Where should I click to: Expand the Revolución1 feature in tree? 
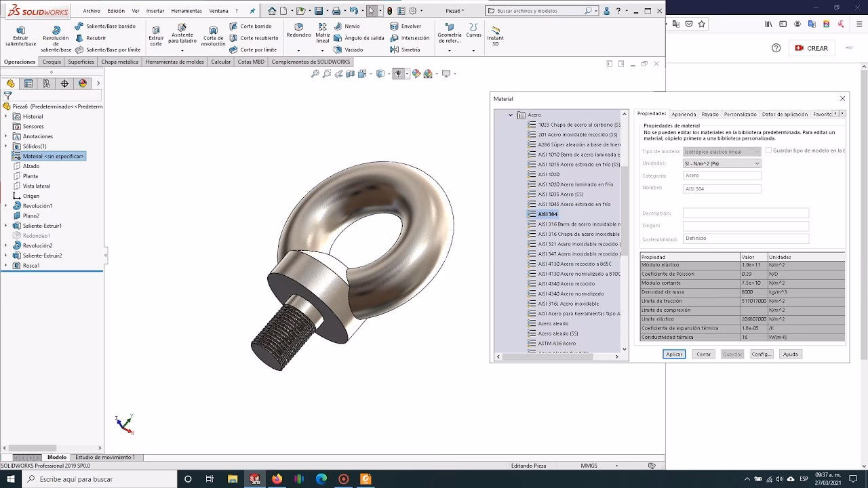pyautogui.click(x=6, y=206)
